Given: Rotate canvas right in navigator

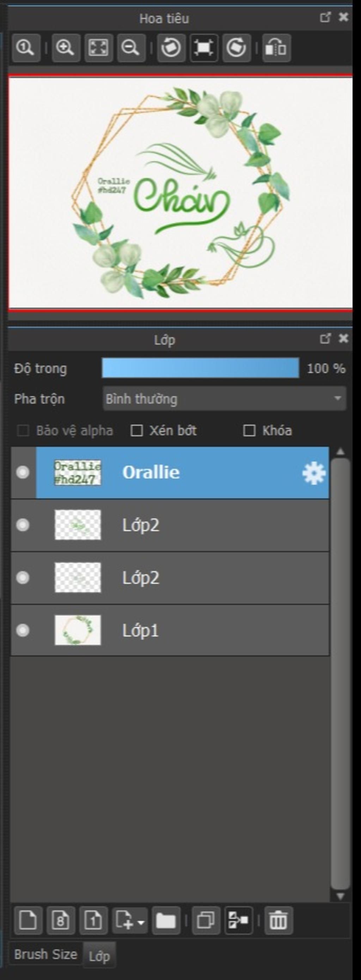Looking at the screenshot, I should [x=236, y=48].
